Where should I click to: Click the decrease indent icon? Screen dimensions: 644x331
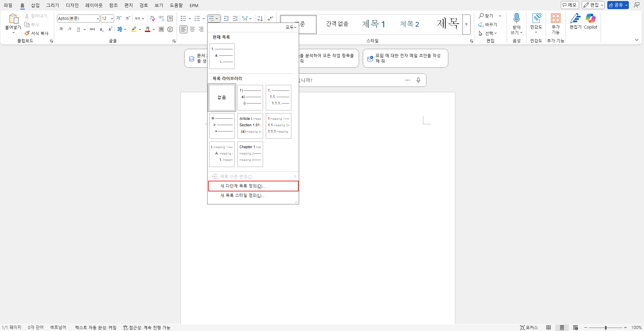226,18
